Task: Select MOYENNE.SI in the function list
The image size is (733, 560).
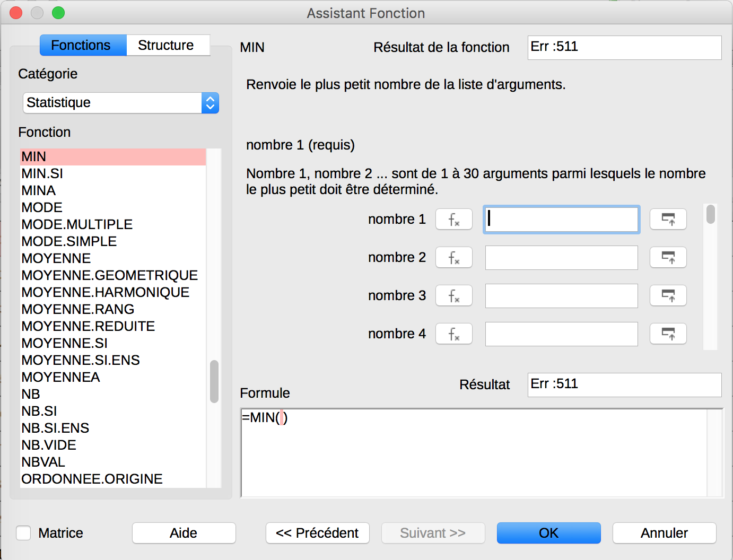Action: [113, 343]
